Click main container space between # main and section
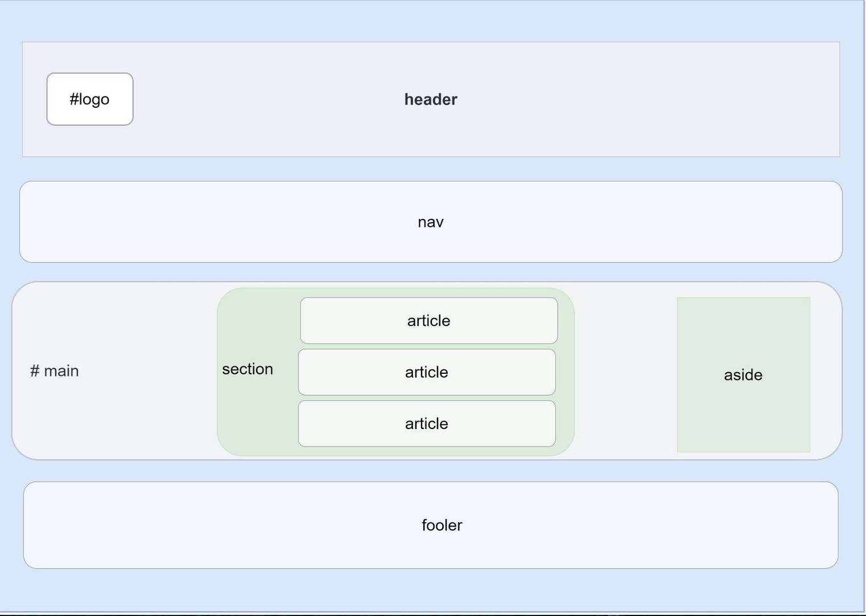Viewport: 866px width, 616px height. pyautogui.click(x=148, y=371)
